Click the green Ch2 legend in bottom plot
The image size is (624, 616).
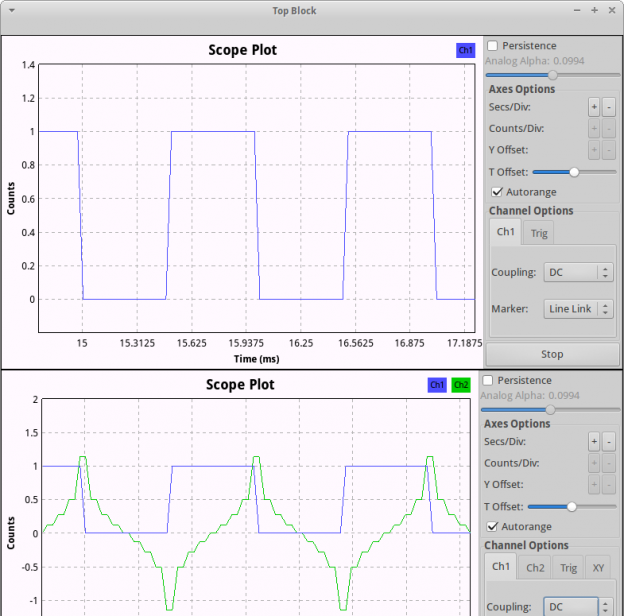point(460,385)
